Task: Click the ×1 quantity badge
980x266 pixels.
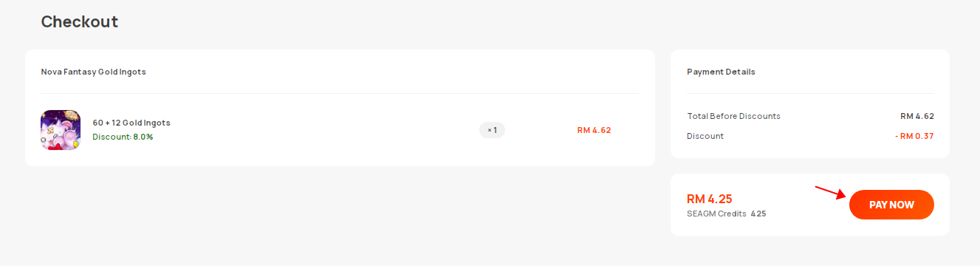Action: (x=492, y=130)
